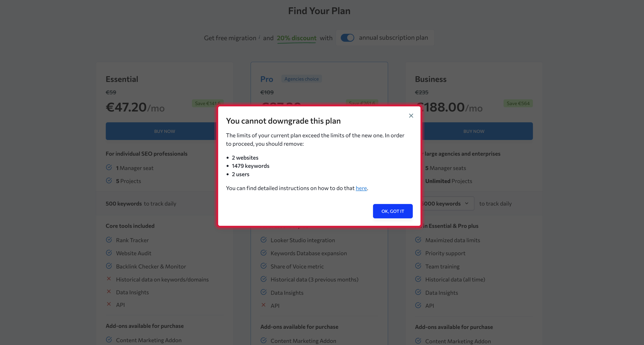The height and width of the screenshot is (345, 644).
Task: Click the checkmark icon beside Rank Tracker
Action: pyautogui.click(x=109, y=239)
